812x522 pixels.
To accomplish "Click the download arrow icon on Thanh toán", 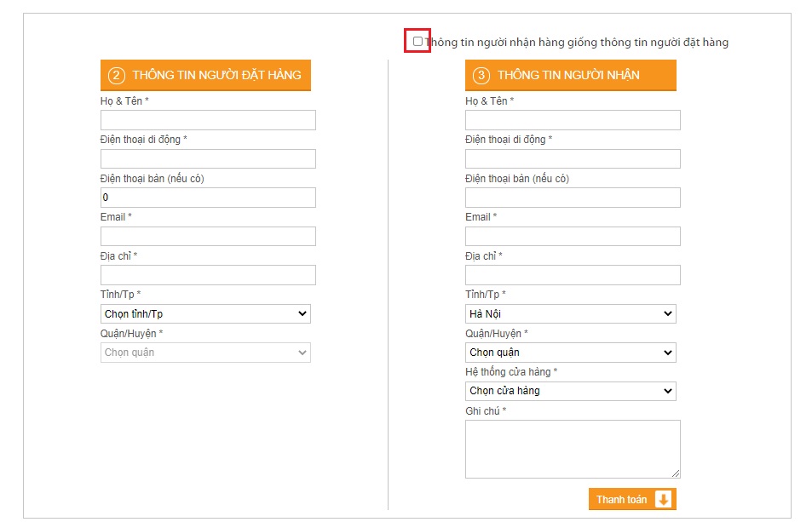I will coord(664,499).
